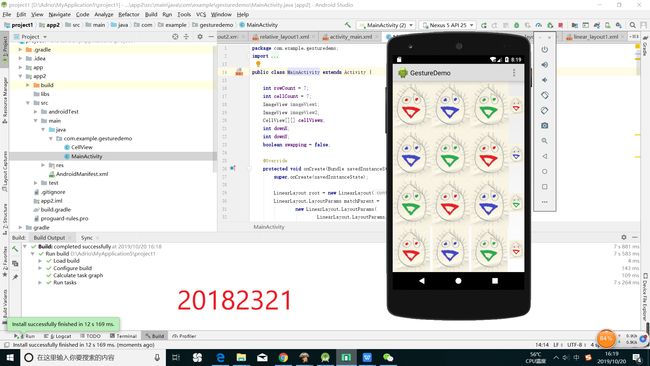Expand the res folder
Viewport: 650px width, 366px height.
coord(43,165)
